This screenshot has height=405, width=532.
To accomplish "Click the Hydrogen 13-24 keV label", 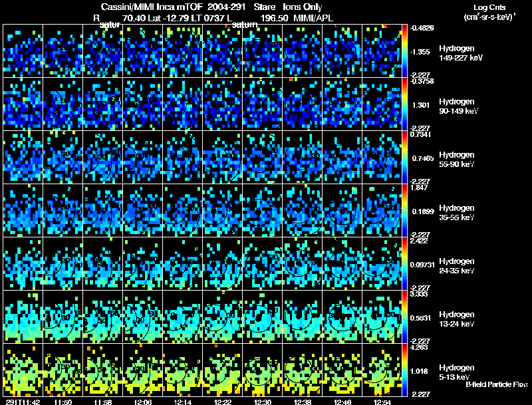I will pyautogui.click(x=456, y=319).
